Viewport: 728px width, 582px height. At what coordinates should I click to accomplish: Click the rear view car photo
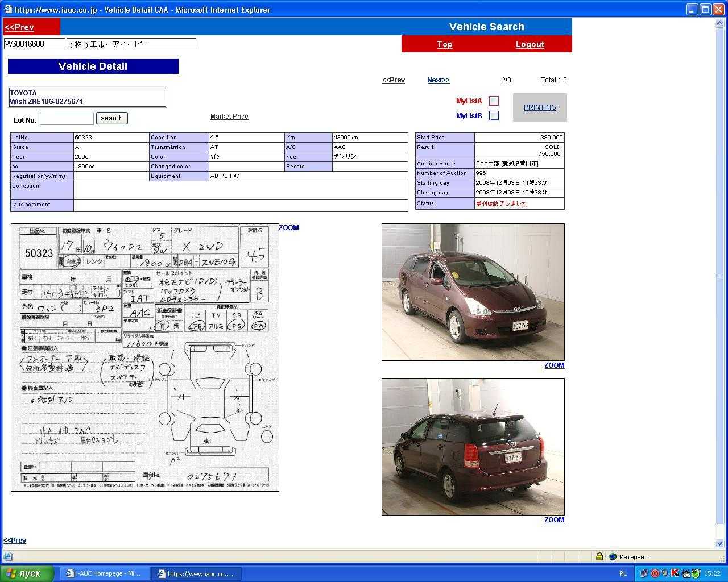(x=473, y=447)
